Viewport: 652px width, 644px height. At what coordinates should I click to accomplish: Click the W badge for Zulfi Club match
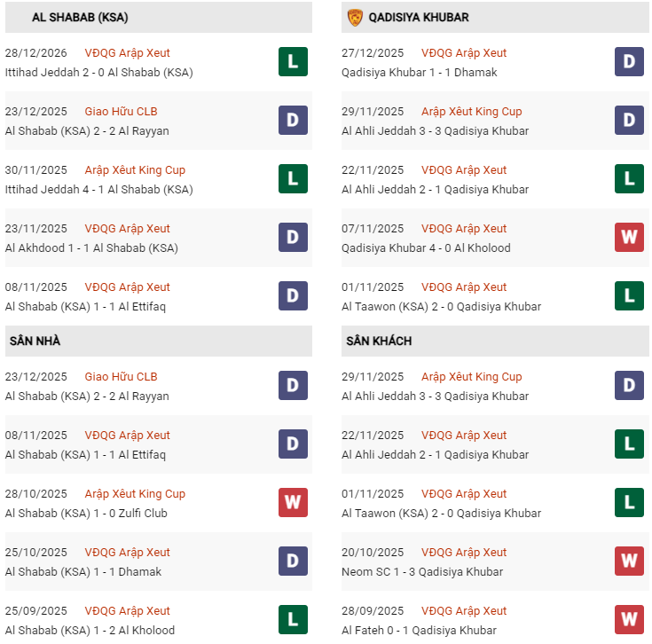click(x=293, y=503)
